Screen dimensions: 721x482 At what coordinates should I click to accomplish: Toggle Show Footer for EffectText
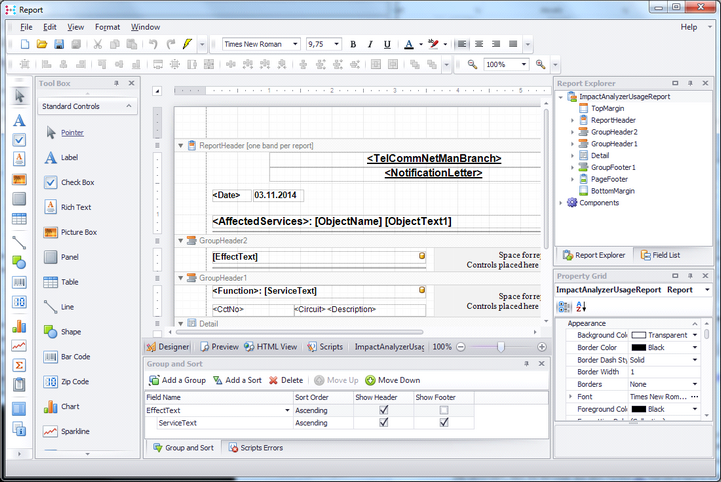click(x=444, y=410)
